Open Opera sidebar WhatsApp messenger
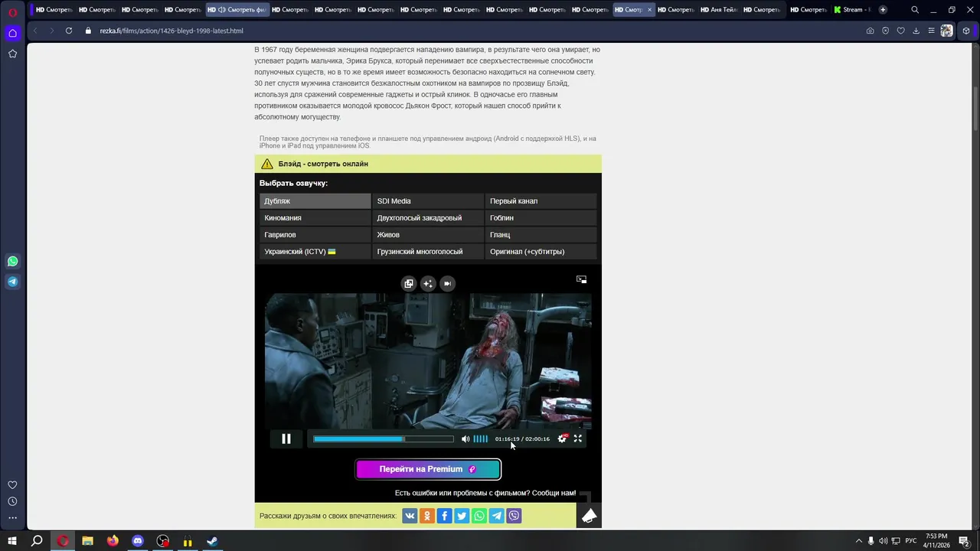The image size is (980, 551). pos(12,262)
